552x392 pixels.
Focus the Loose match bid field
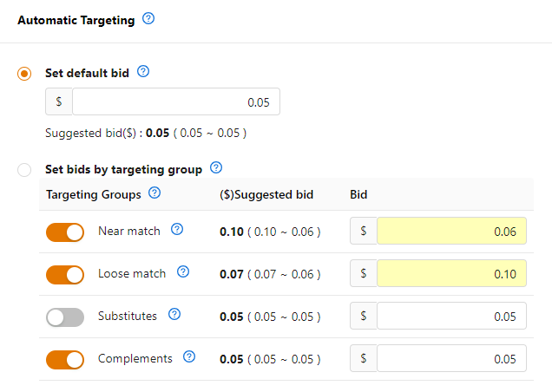tap(451, 273)
